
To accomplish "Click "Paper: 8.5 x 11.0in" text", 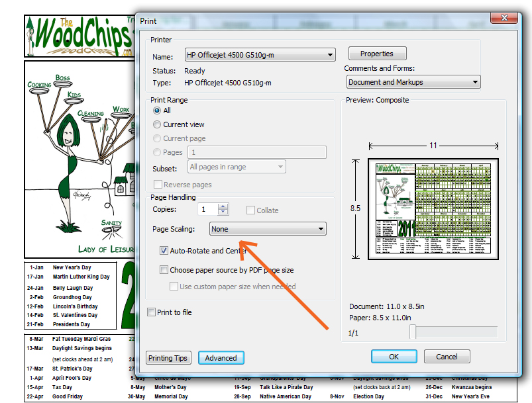I will pos(380,318).
